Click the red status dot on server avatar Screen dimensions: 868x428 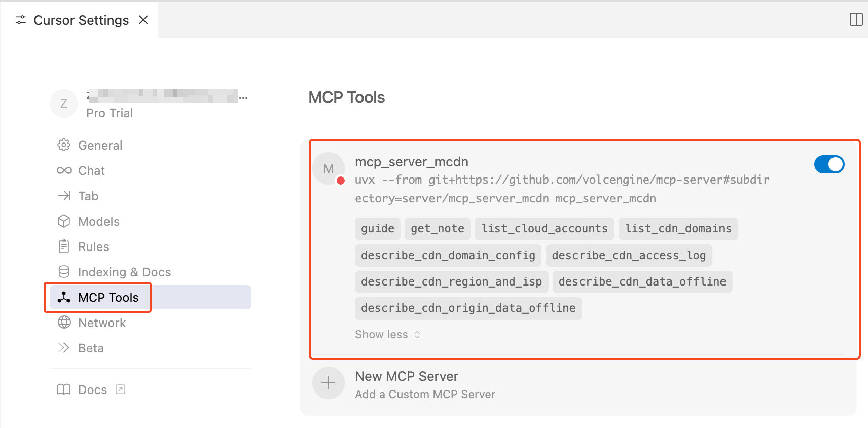(341, 181)
